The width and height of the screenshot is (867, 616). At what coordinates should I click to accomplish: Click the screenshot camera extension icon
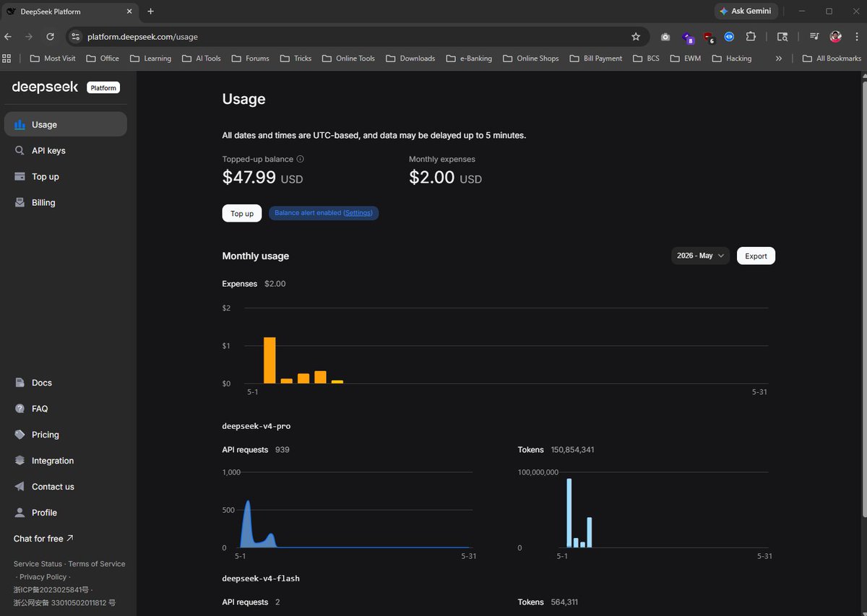[665, 37]
